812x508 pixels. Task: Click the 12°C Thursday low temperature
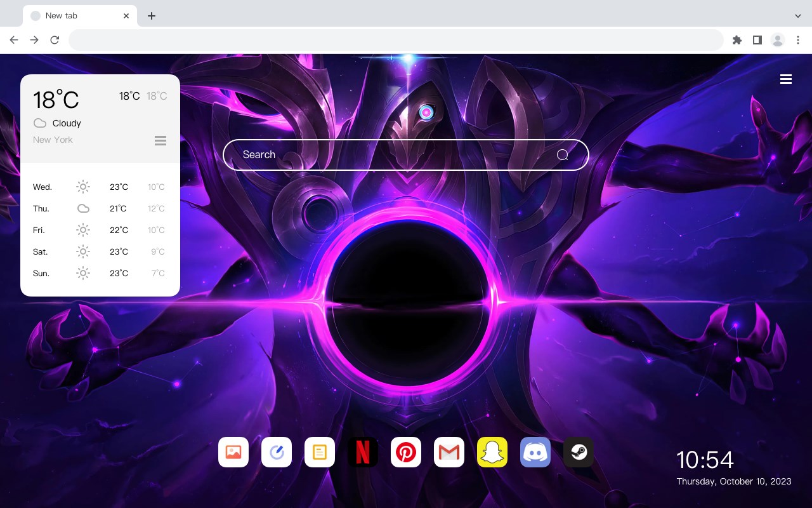pos(157,208)
